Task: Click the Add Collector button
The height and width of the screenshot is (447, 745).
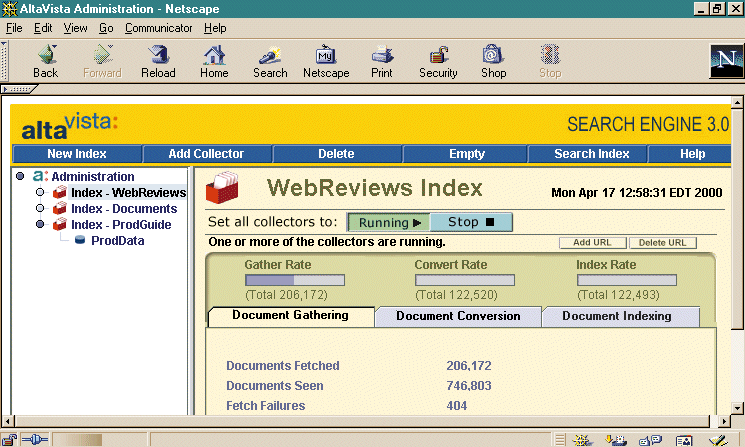Action: [x=207, y=154]
